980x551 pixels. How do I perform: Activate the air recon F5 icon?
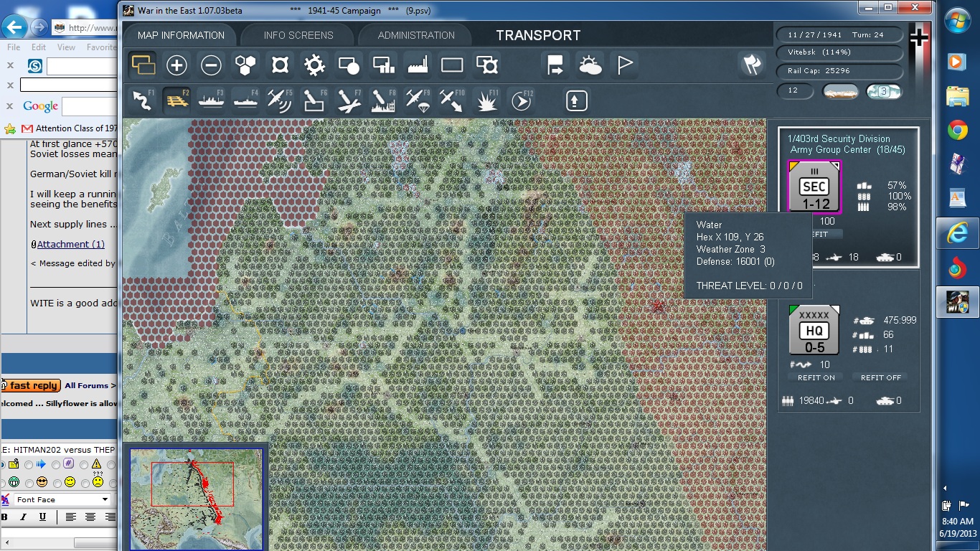280,101
